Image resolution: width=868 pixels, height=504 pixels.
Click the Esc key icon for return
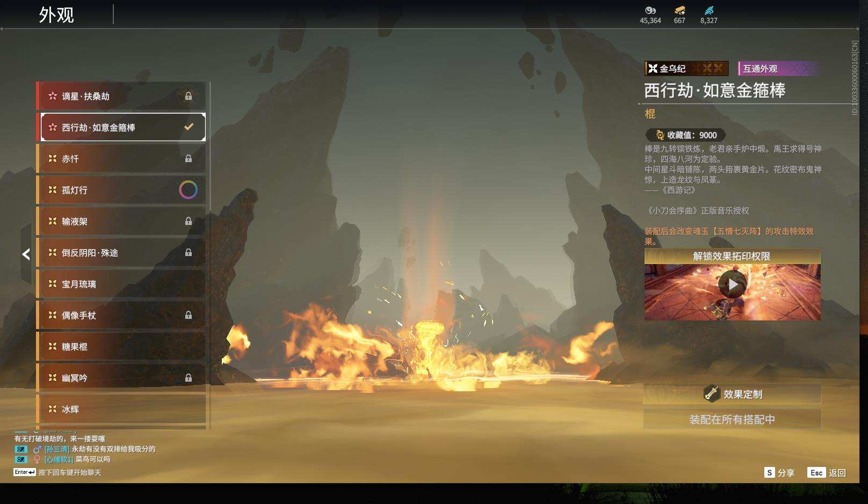[x=816, y=472]
